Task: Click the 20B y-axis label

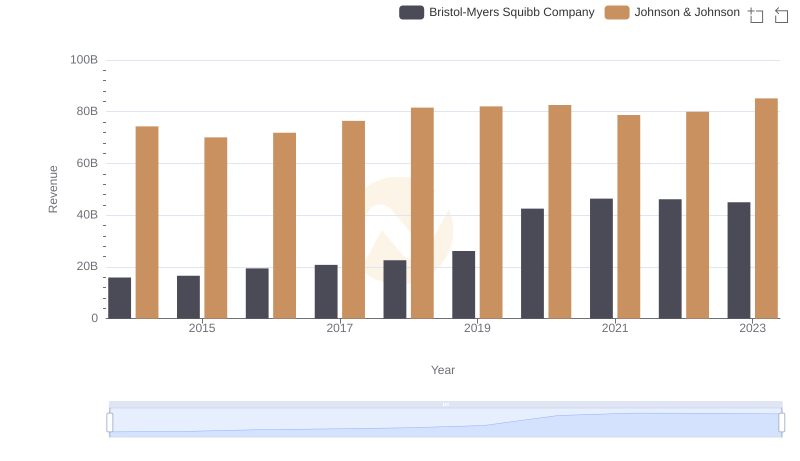Action: pos(87,267)
